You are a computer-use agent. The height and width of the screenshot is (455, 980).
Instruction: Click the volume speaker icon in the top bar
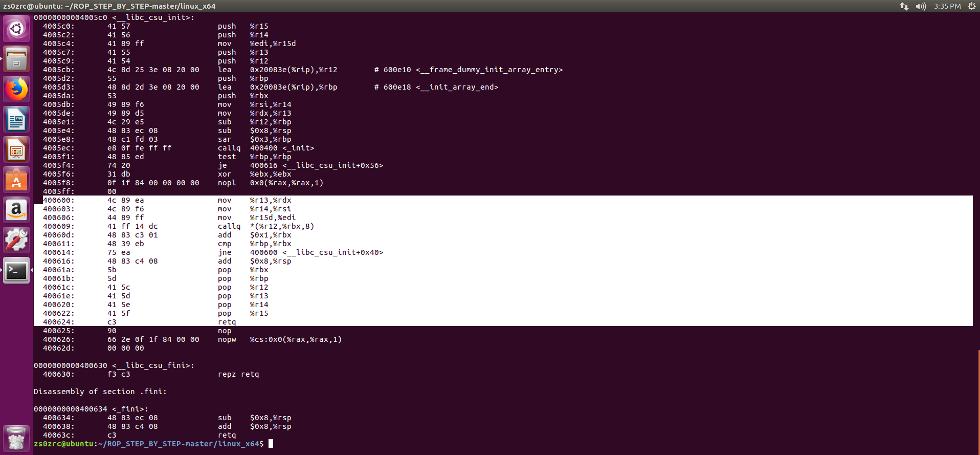(920, 6)
